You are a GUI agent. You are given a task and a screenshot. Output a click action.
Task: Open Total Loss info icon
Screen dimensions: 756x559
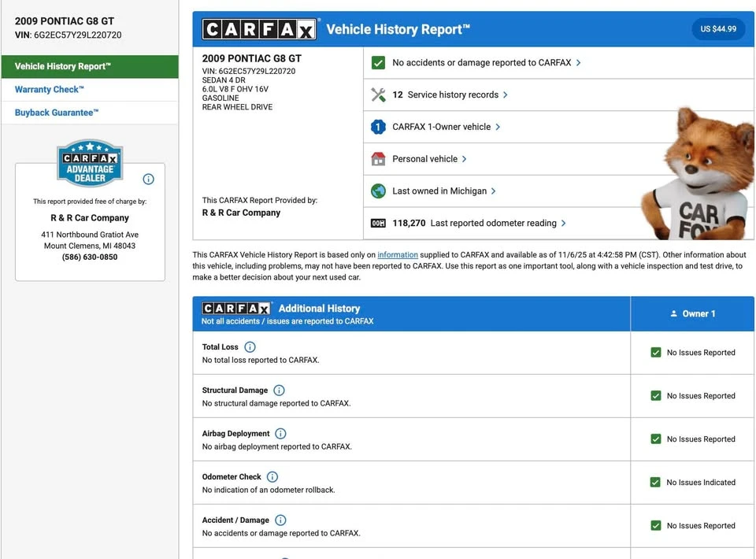[x=250, y=347]
